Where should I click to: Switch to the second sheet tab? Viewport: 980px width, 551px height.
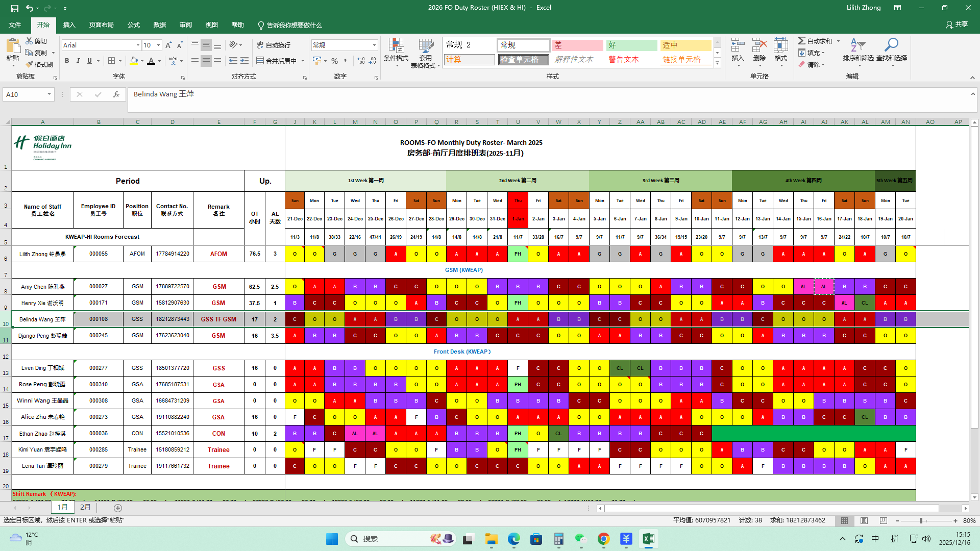pos(85,508)
